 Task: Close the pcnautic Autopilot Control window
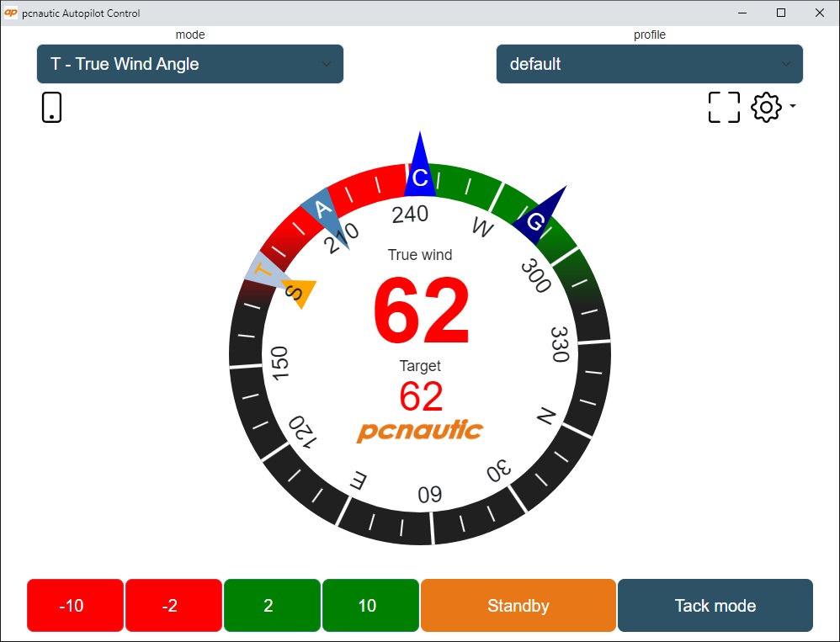click(x=820, y=13)
